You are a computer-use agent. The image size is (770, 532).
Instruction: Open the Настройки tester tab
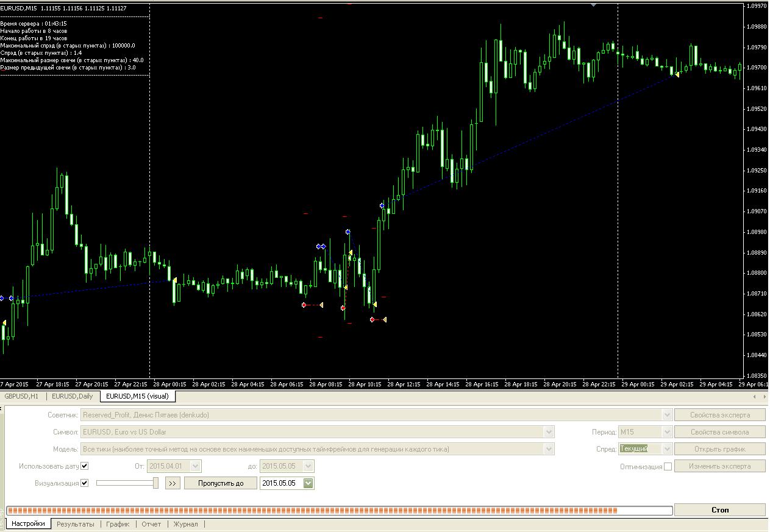tap(28, 524)
